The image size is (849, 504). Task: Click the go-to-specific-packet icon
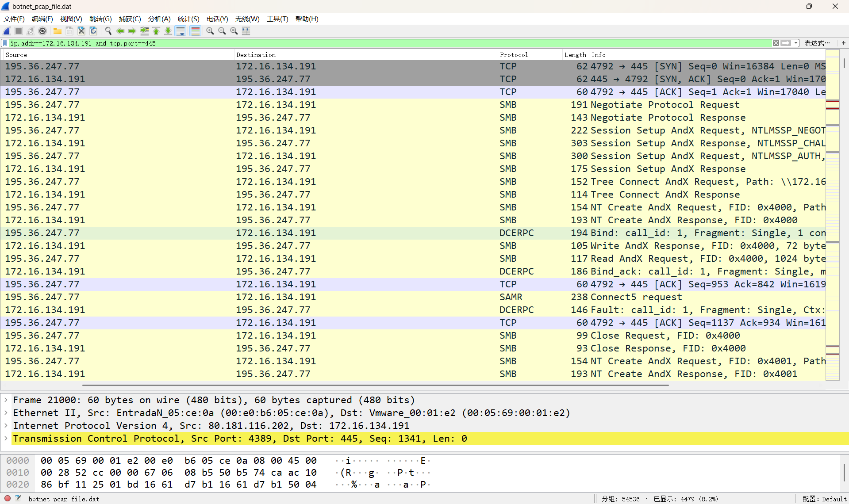point(144,31)
